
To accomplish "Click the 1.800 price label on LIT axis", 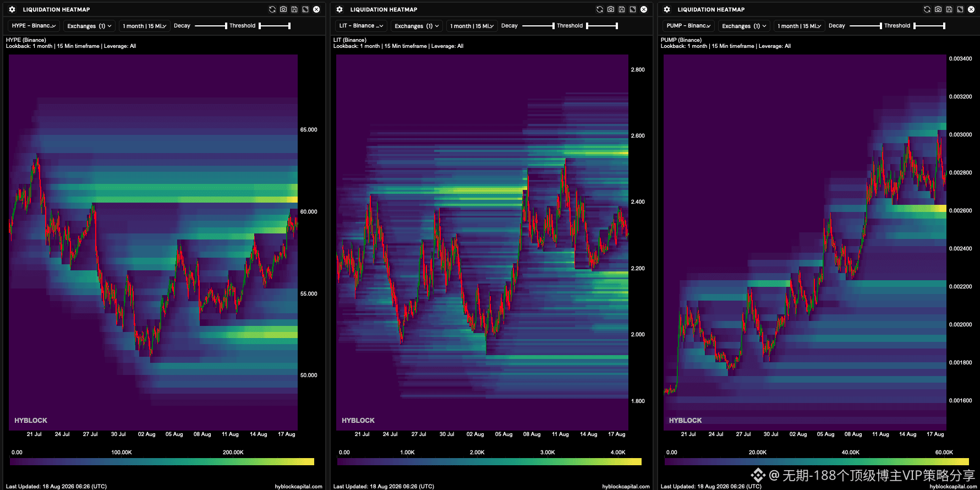I will pos(638,401).
